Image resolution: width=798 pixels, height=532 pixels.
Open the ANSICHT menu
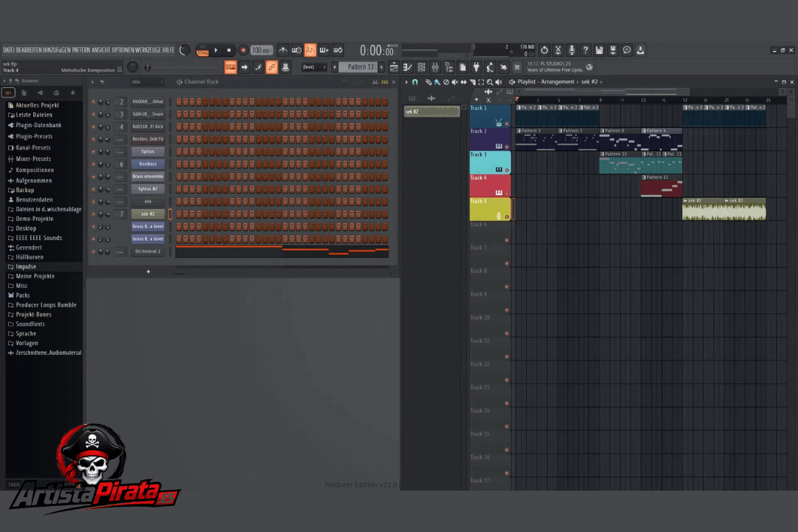pyautogui.click(x=100, y=50)
